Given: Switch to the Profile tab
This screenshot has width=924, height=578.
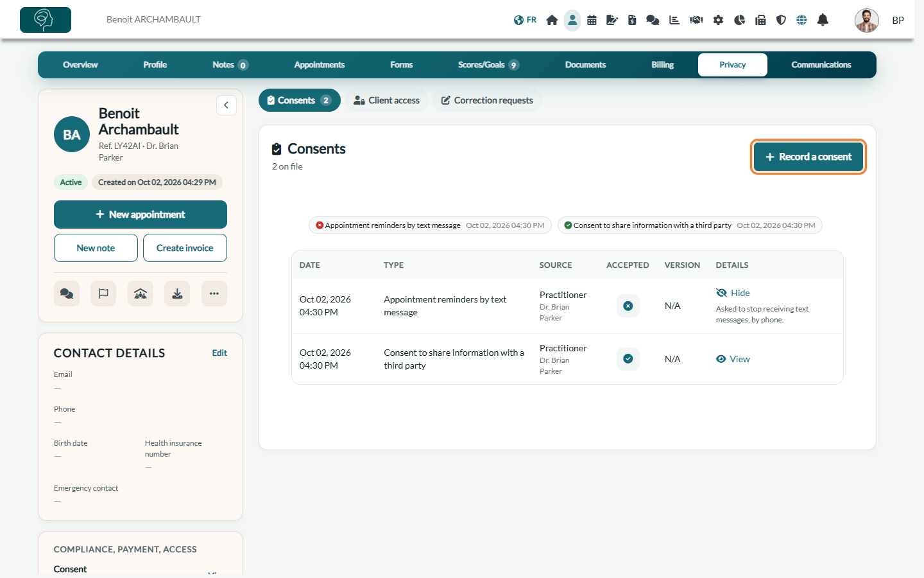Looking at the screenshot, I should point(155,65).
